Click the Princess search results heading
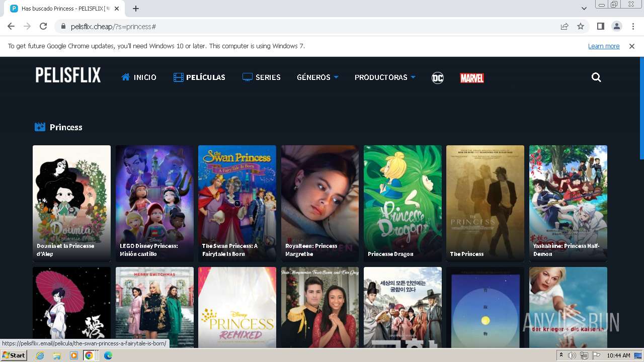 coord(66,127)
